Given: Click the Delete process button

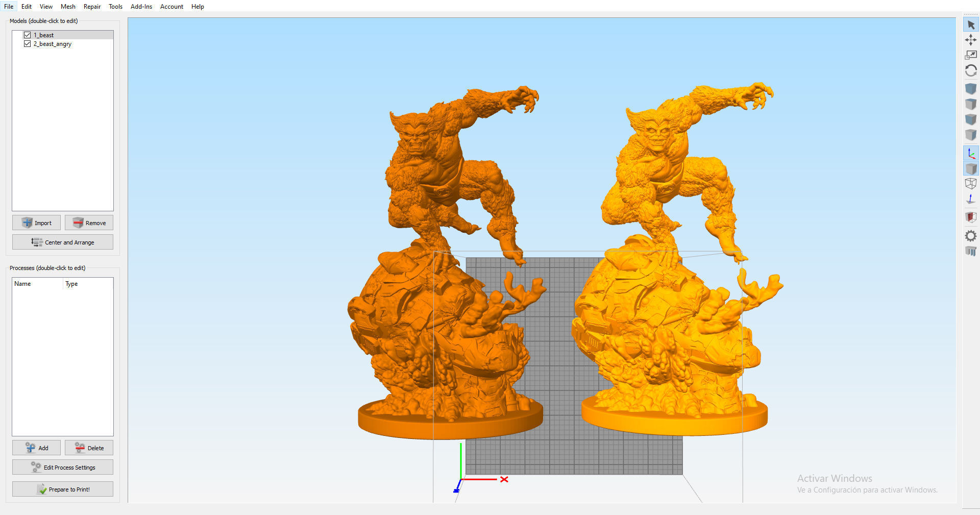Looking at the screenshot, I should pos(89,448).
